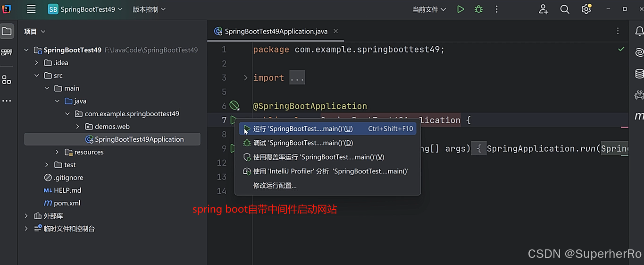The width and height of the screenshot is (644, 265).
Task: Click the green inspection checkmark widget
Action: tap(621, 49)
